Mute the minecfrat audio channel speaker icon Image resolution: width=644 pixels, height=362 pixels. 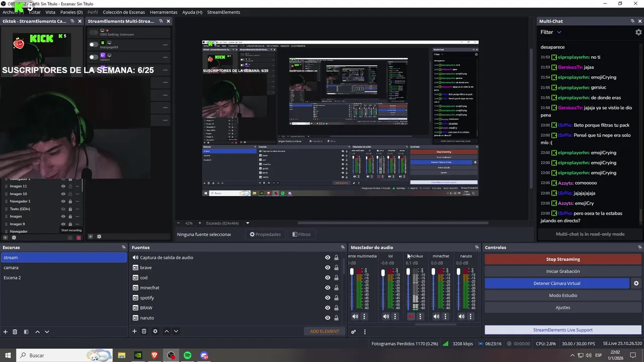pos(436,316)
